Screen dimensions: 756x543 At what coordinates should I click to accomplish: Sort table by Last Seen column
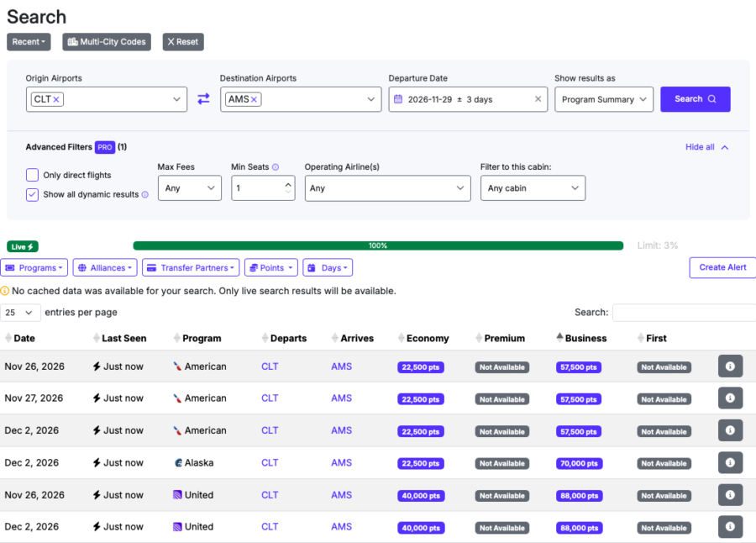click(119, 339)
